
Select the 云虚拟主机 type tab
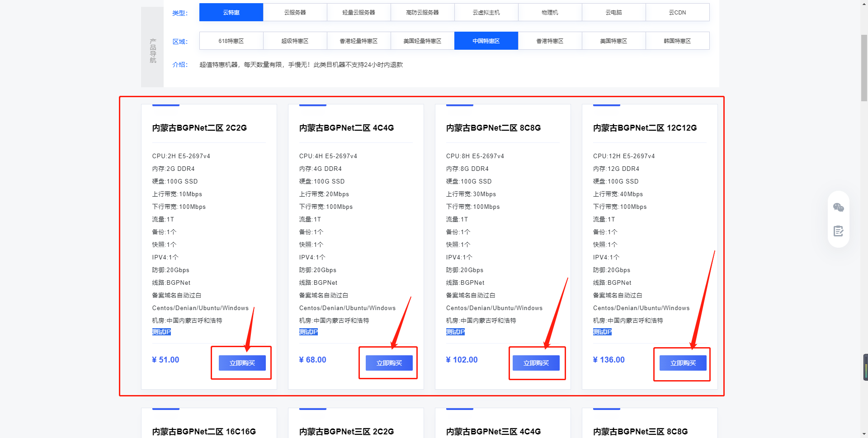[486, 12]
